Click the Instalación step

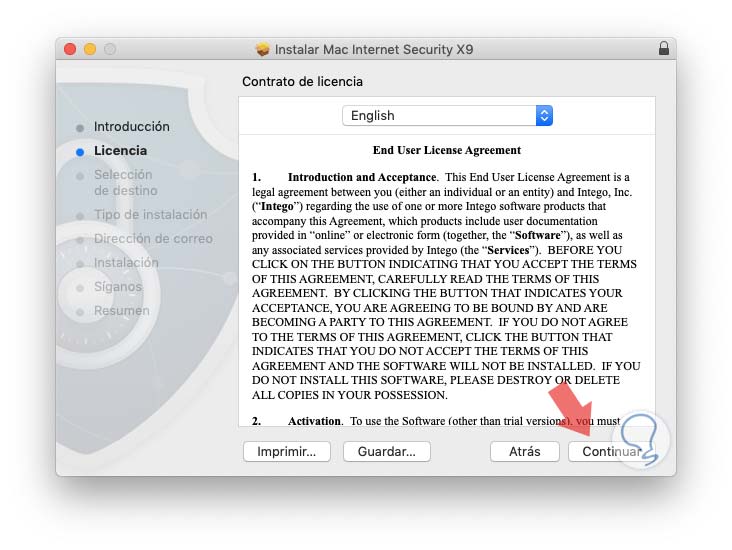[x=126, y=263]
